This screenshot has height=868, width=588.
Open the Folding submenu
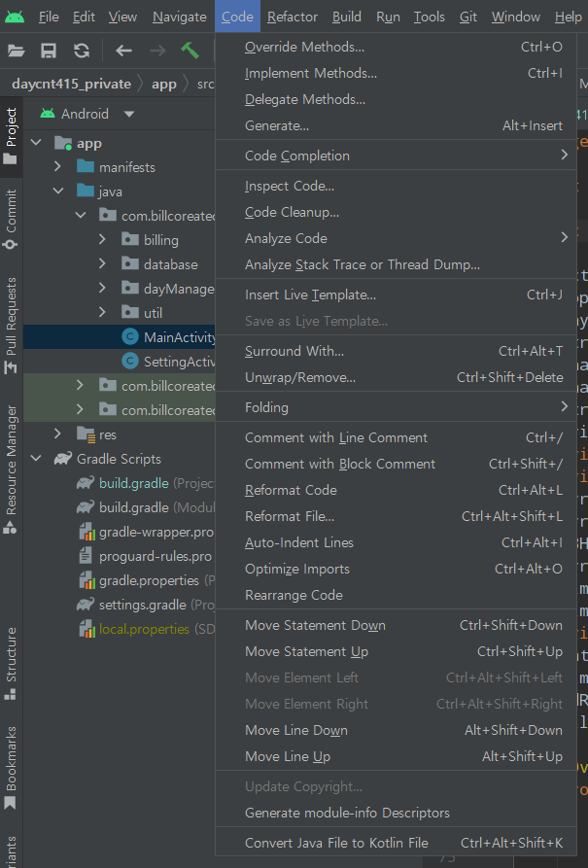tap(396, 407)
